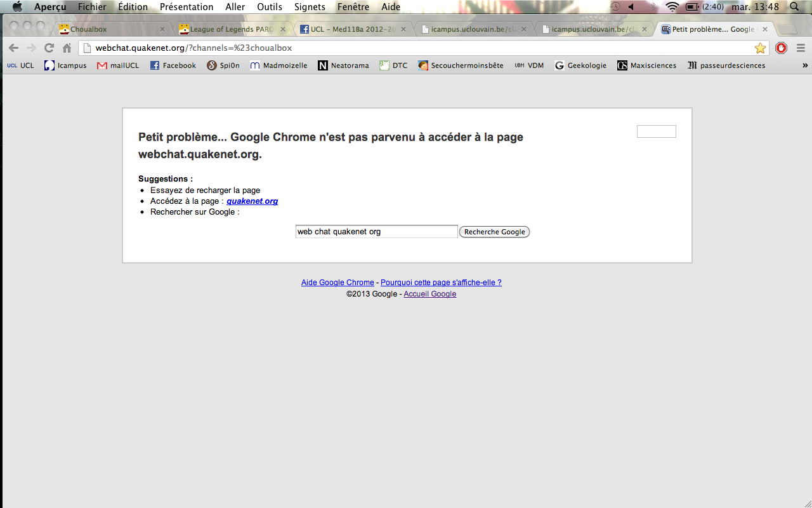Click the clock showing mar. 13:48
Screen dimensions: 812x508
click(755, 7)
